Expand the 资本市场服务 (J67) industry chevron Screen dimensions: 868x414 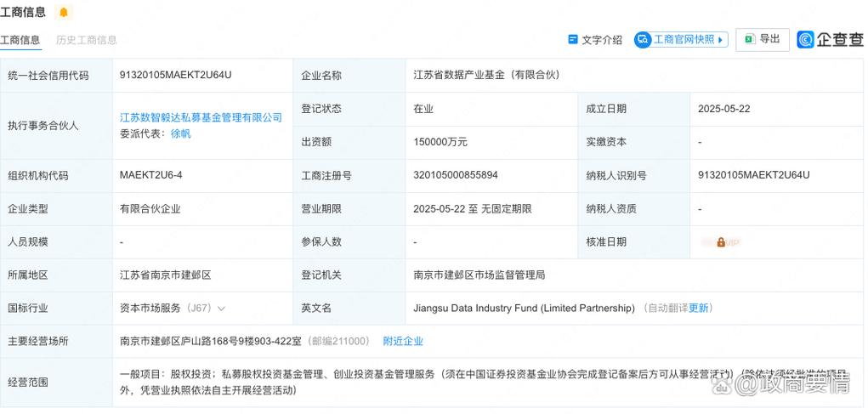click(223, 309)
